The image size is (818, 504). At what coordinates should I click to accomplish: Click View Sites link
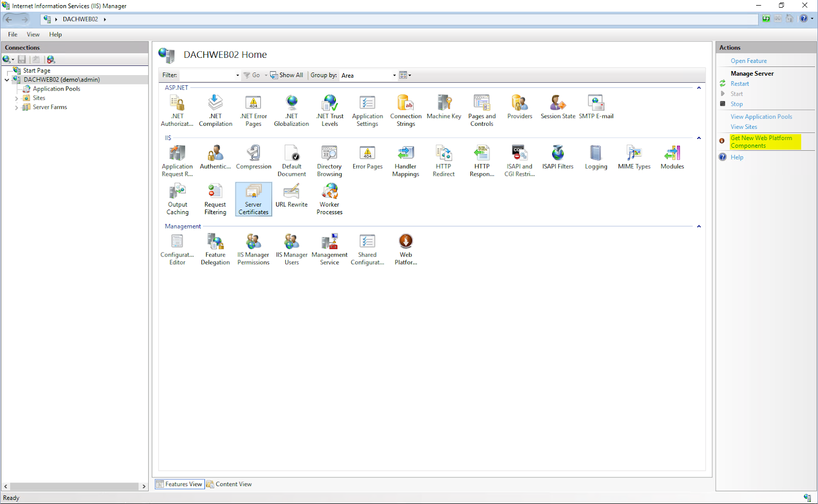click(743, 127)
